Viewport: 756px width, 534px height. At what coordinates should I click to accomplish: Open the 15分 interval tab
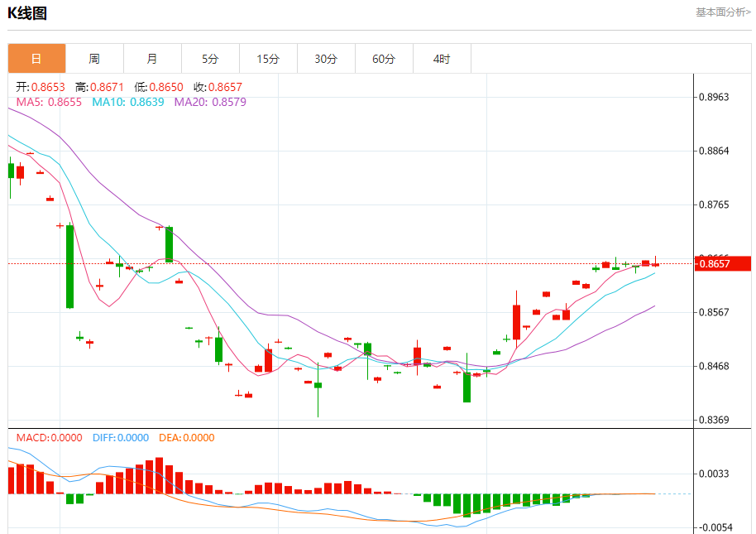coord(268,59)
